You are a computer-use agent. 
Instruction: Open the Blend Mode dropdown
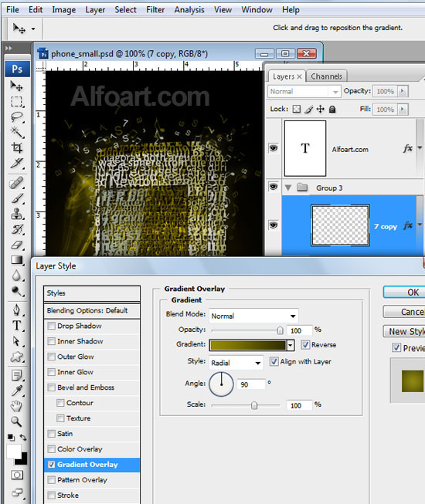(253, 316)
